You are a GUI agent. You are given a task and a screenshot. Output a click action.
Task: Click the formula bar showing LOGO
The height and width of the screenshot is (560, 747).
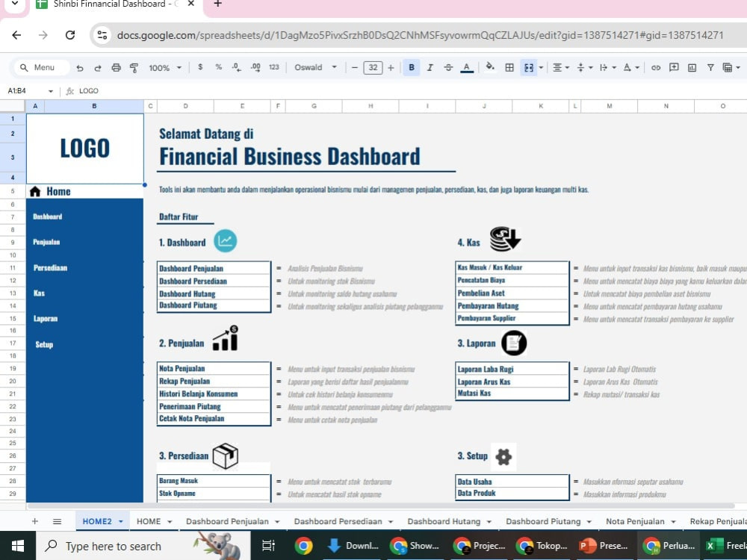click(409, 91)
